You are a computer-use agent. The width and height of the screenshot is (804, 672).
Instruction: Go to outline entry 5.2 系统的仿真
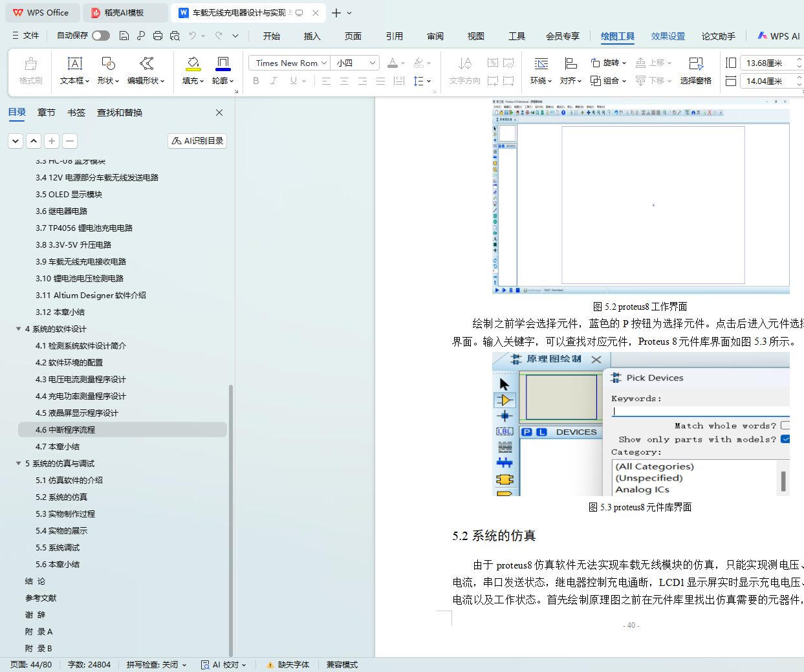tap(61, 497)
